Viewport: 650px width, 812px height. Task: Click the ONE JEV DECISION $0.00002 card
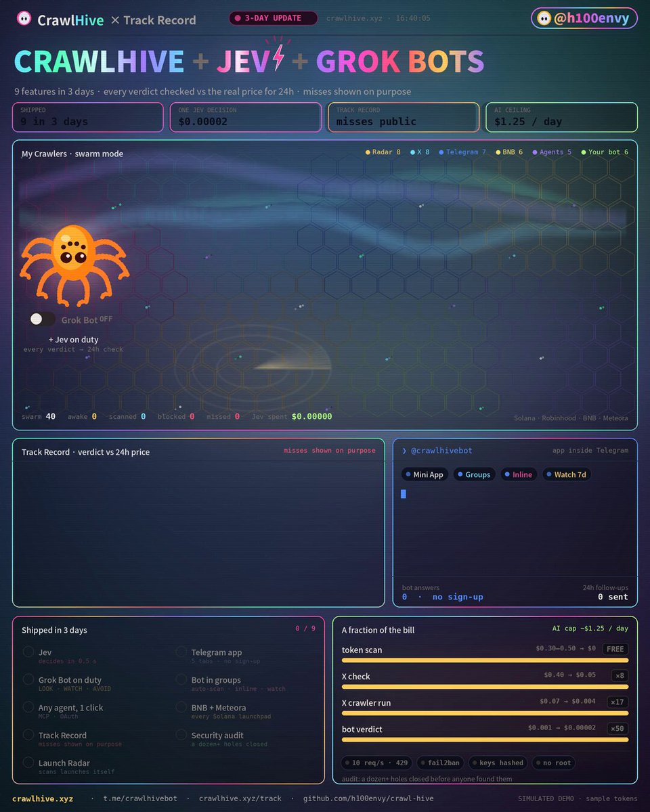[x=246, y=117]
